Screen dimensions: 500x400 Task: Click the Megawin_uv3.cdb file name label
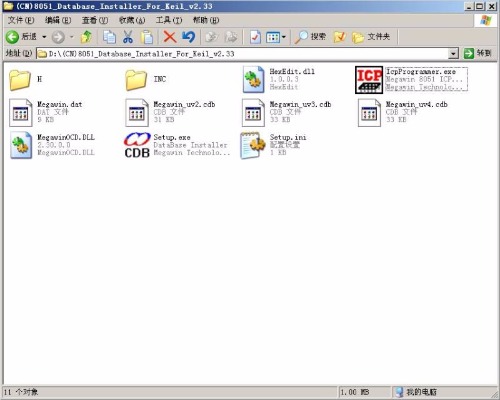(300, 104)
